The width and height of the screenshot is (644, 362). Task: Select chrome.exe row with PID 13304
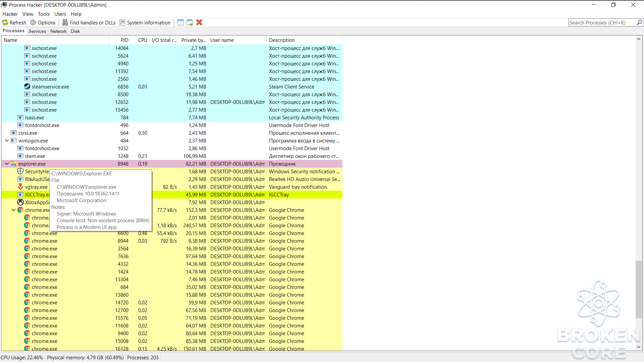pyautogui.click(x=172, y=279)
